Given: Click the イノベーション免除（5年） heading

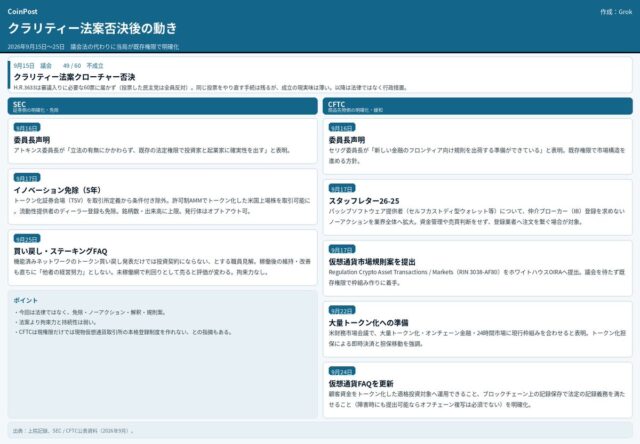Looking at the screenshot, I should click(x=58, y=190).
